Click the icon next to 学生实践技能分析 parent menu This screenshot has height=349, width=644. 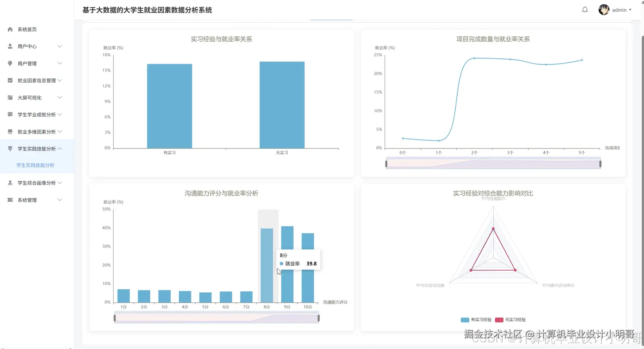(10, 148)
